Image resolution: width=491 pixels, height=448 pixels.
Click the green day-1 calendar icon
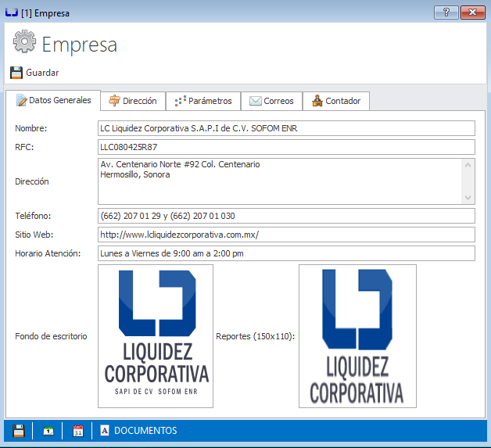[48, 431]
